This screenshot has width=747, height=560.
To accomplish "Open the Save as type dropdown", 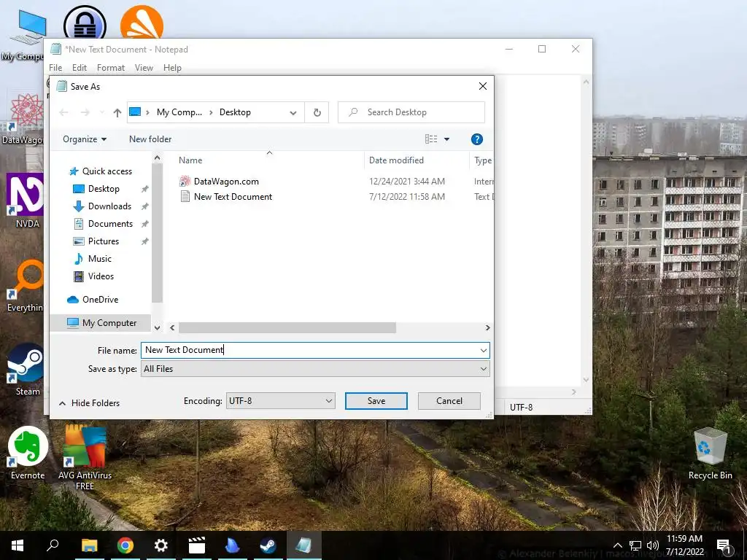I will coord(315,368).
